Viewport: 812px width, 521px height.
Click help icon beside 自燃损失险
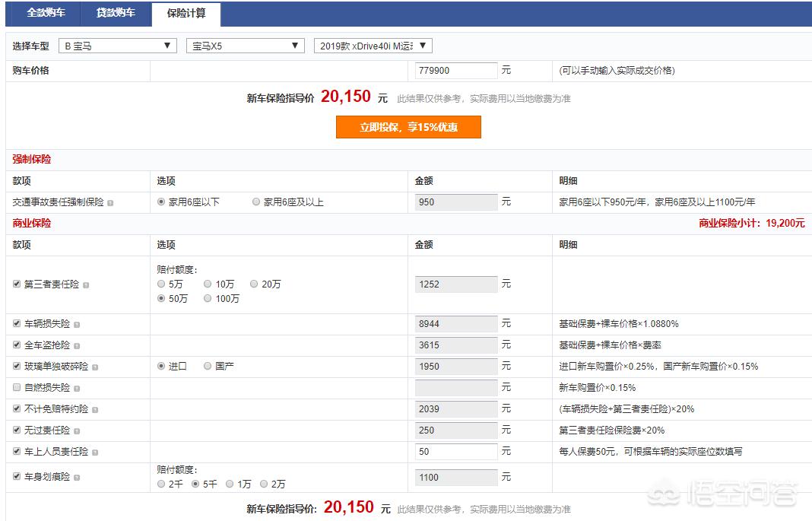pos(77,389)
